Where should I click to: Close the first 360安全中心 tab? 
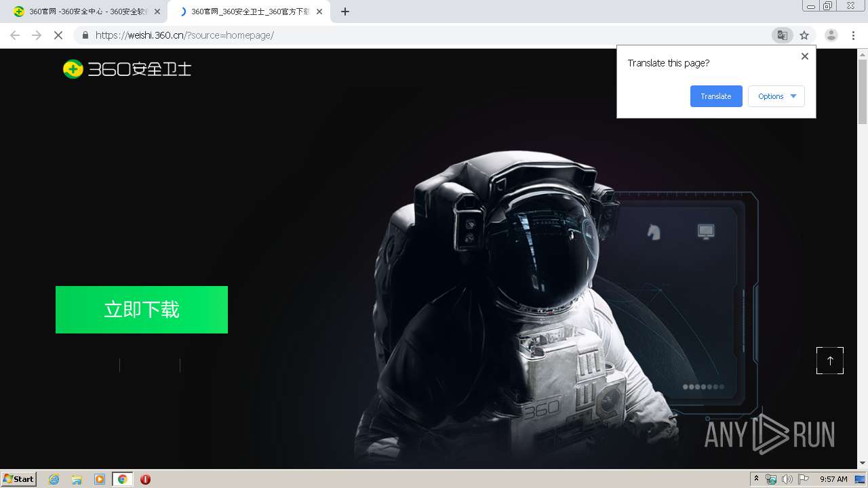(157, 12)
